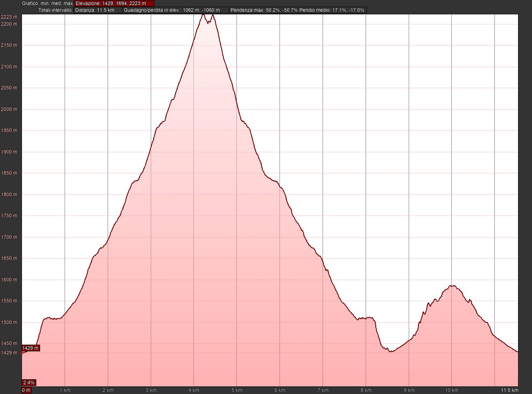Click the 1429 m minimum label on elevation axis
Image resolution: width=532 pixels, height=394 pixels.
click(x=10, y=353)
